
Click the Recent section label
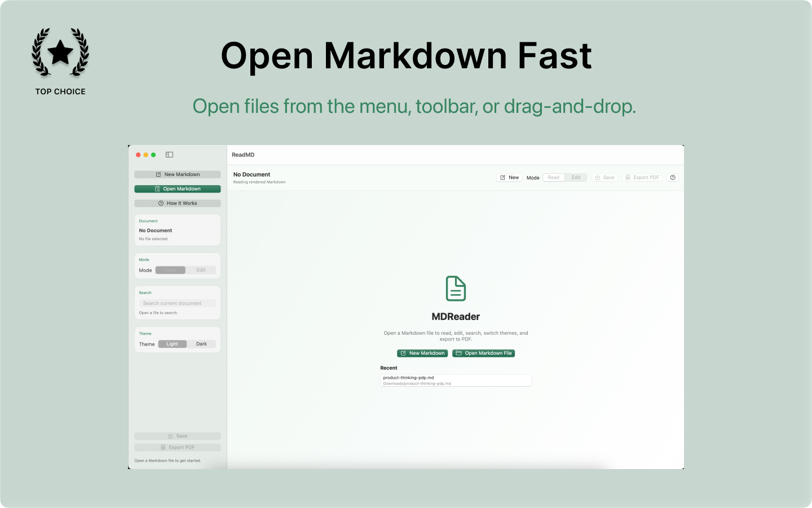(389, 368)
